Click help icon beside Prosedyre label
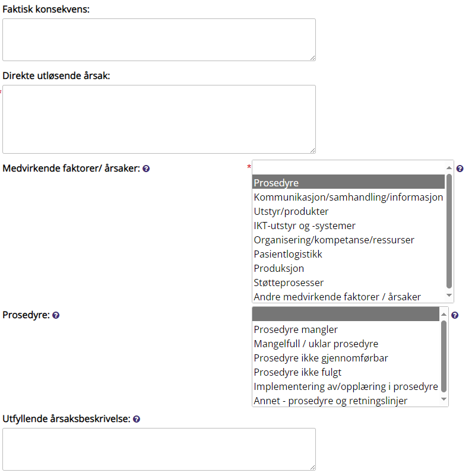The image size is (475, 476). click(x=56, y=316)
